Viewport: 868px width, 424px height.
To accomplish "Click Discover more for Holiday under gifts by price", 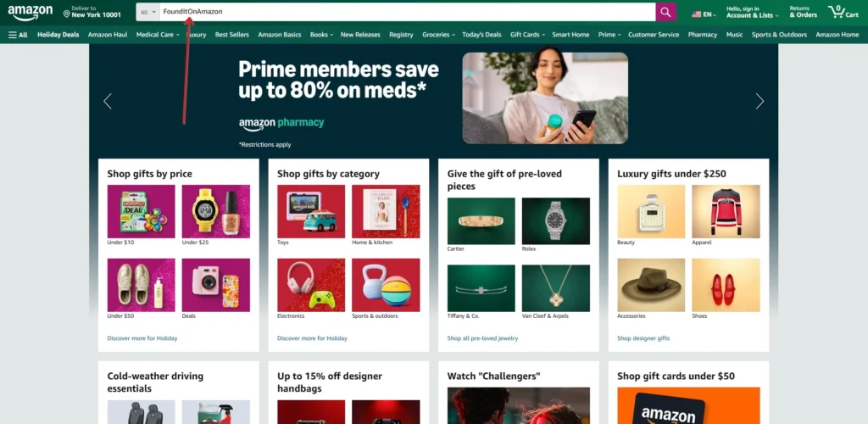I will pos(142,338).
